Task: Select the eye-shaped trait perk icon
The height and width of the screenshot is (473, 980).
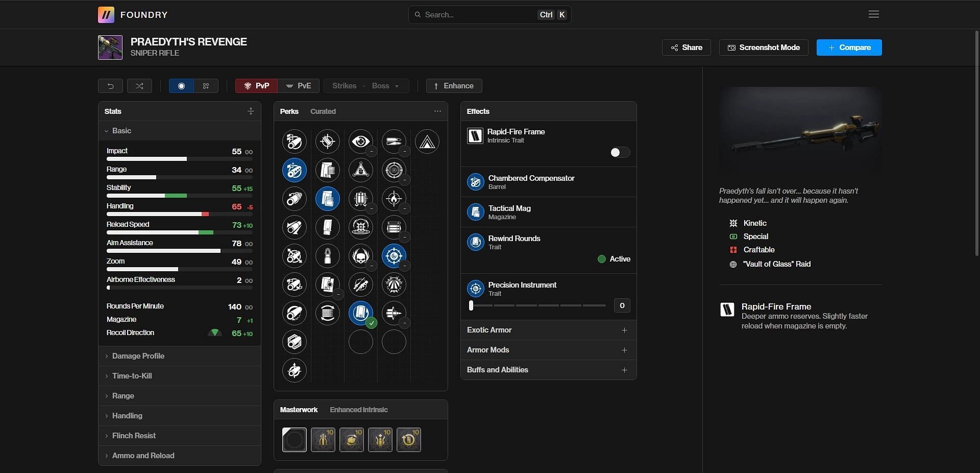Action: [361, 141]
